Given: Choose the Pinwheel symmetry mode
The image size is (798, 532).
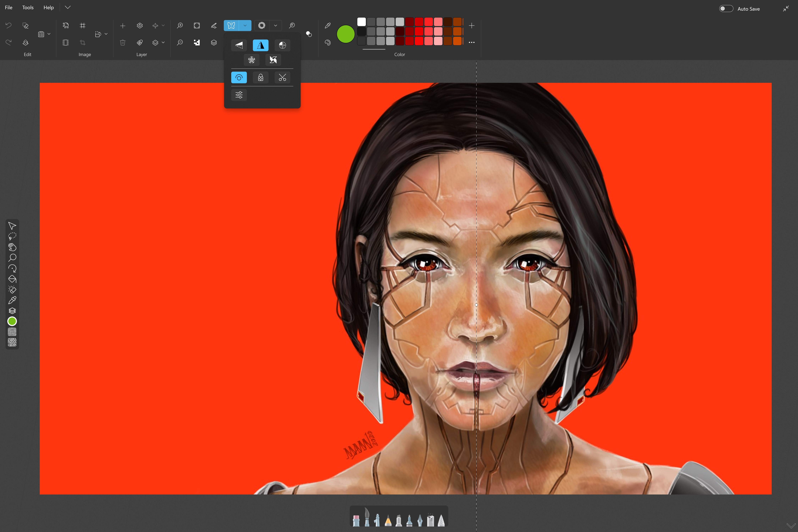Looking at the screenshot, I should 273,60.
